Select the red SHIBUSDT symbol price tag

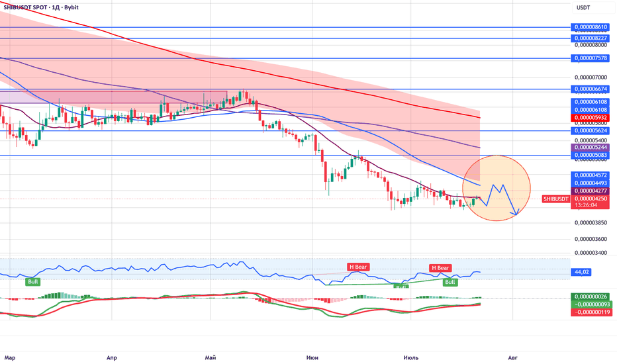tap(555, 199)
